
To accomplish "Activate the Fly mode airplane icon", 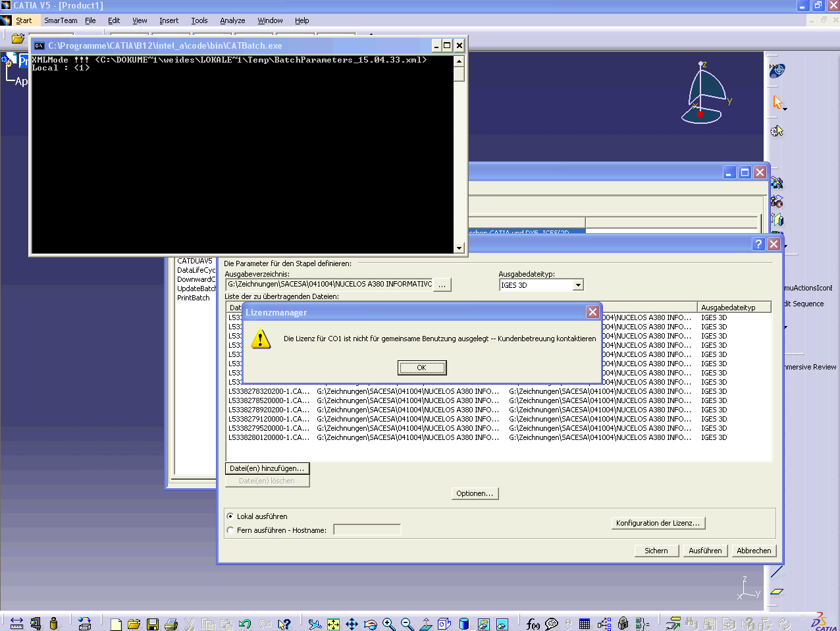I will (x=315, y=624).
